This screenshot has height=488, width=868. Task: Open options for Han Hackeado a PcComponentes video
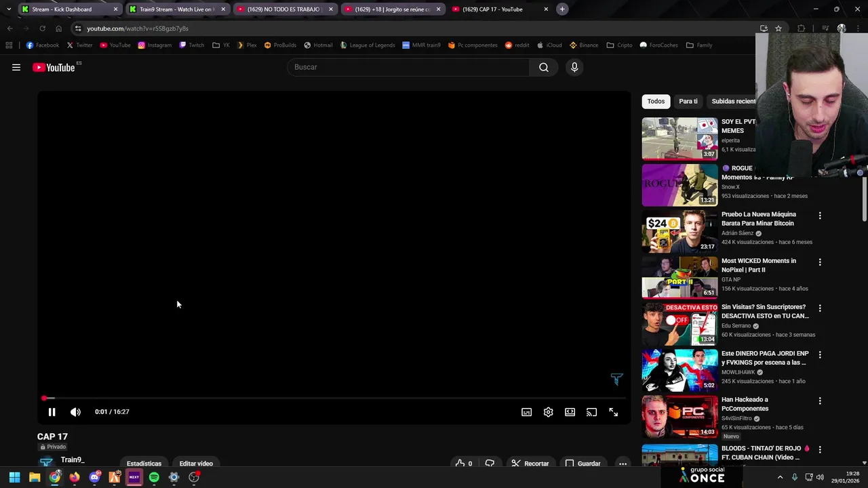pos(820,401)
